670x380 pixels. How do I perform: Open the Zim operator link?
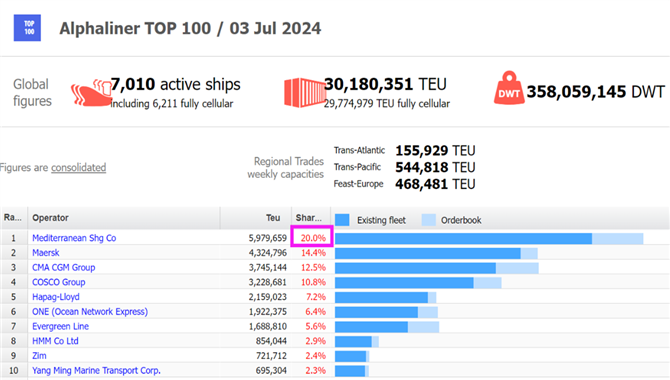click(39, 356)
